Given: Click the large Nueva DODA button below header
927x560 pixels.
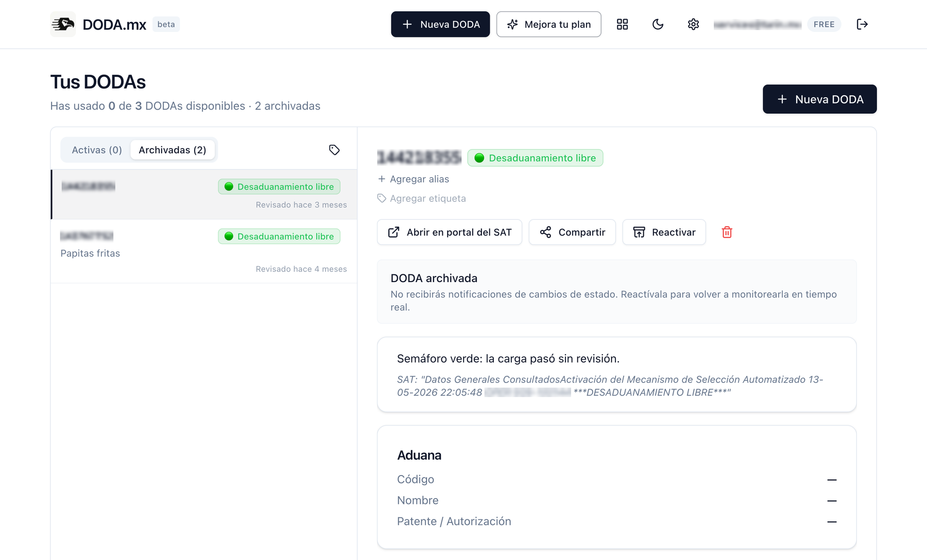Looking at the screenshot, I should click(819, 99).
